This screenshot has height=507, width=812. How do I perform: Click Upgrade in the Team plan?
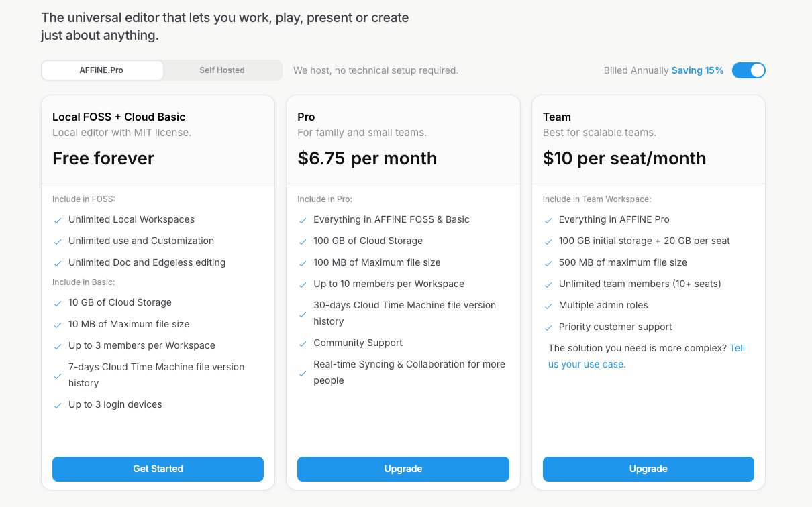tap(648, 469)
